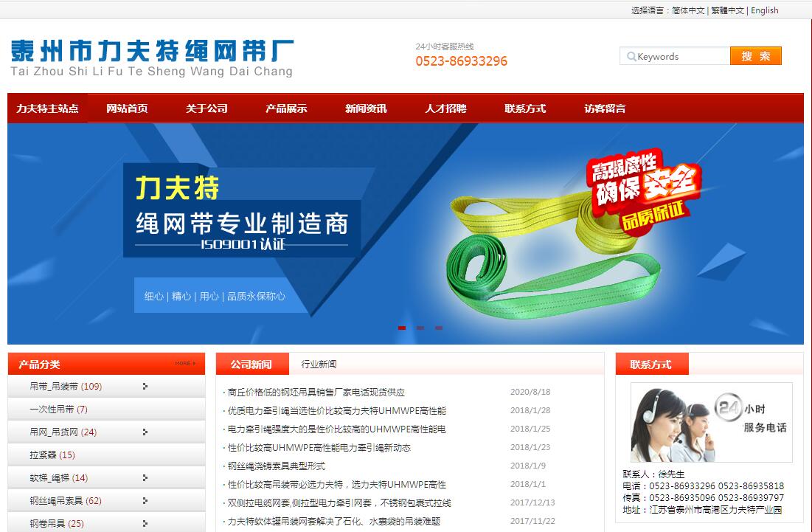Switch to the second banner slide dot
The height and width of the screenshot is (532, 812).
click(x=420, y=328)
